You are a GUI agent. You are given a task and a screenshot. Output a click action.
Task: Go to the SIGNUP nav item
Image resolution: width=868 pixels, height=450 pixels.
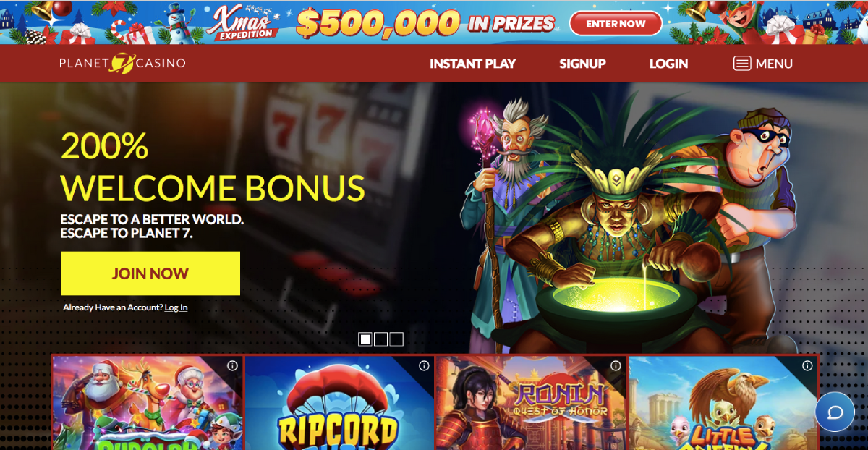tap(582, 64)
